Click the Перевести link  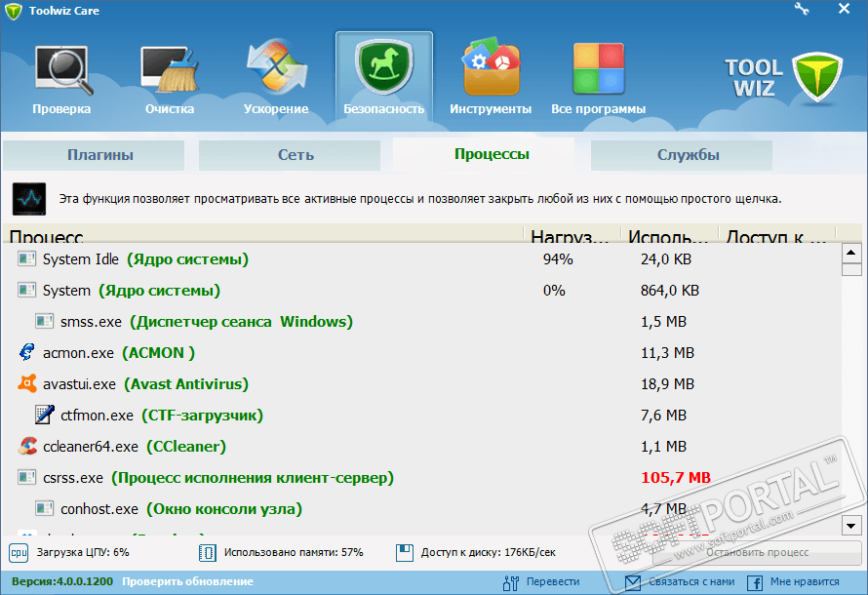[x=552, y=581]
